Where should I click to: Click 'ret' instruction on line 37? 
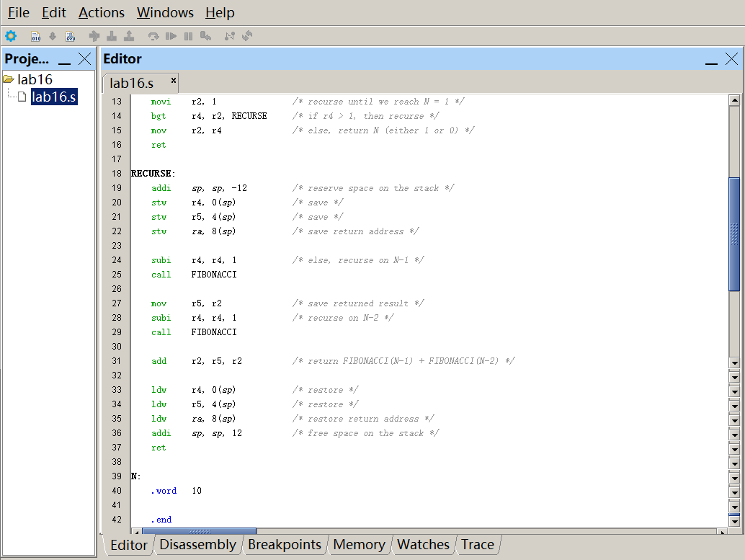pos(159,448)
